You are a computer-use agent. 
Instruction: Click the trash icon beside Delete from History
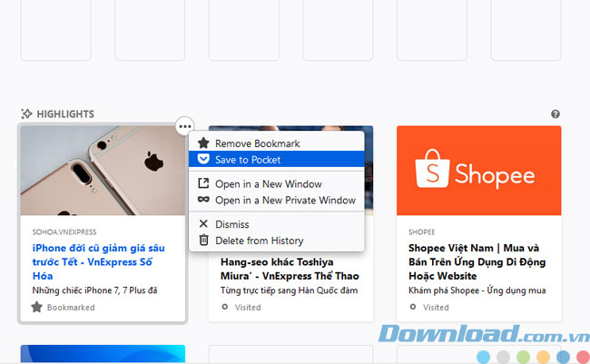click(x=203, y=240)
